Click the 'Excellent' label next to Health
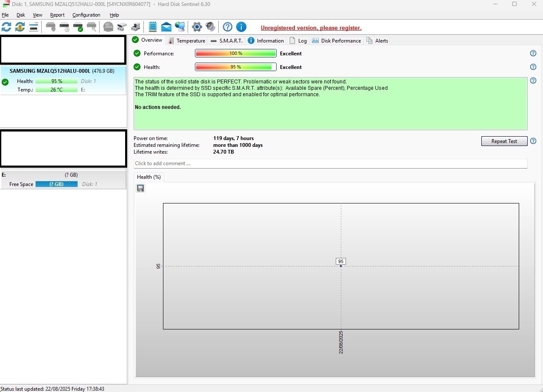The width and height of the screenshot is (543, 392). (291, 67)
